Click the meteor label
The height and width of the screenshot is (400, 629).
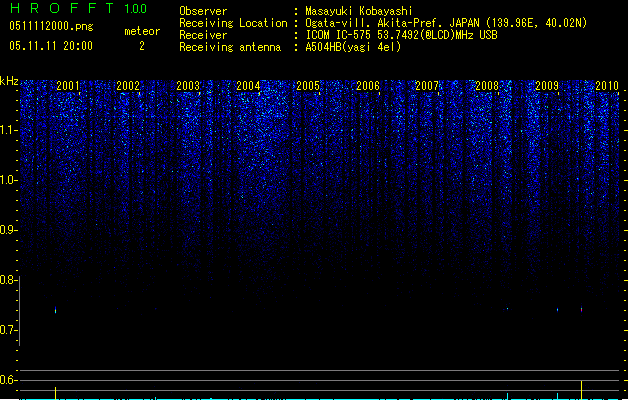(x=142, y=31)
